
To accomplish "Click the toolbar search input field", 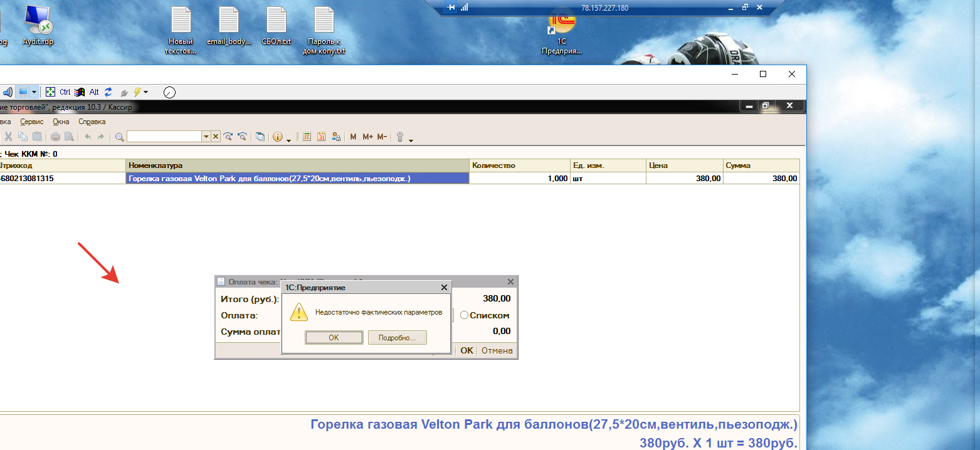I will tap(164, 137).
